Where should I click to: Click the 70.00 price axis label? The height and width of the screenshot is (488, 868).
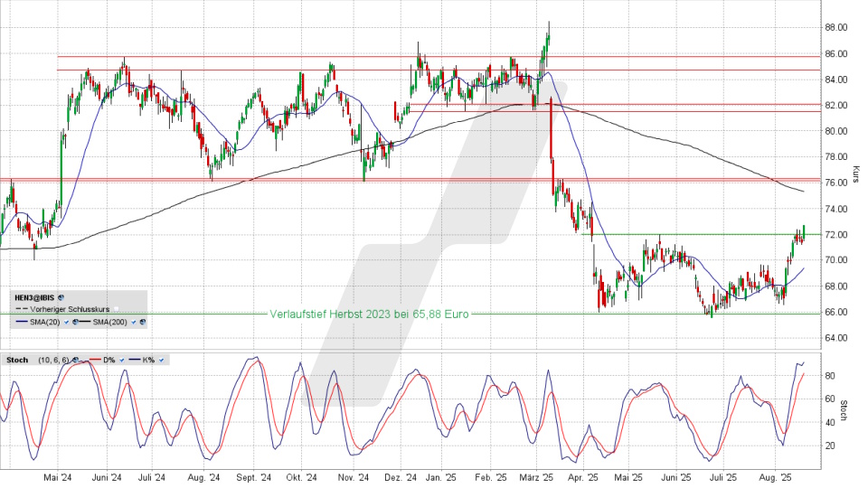click(835, 260)
